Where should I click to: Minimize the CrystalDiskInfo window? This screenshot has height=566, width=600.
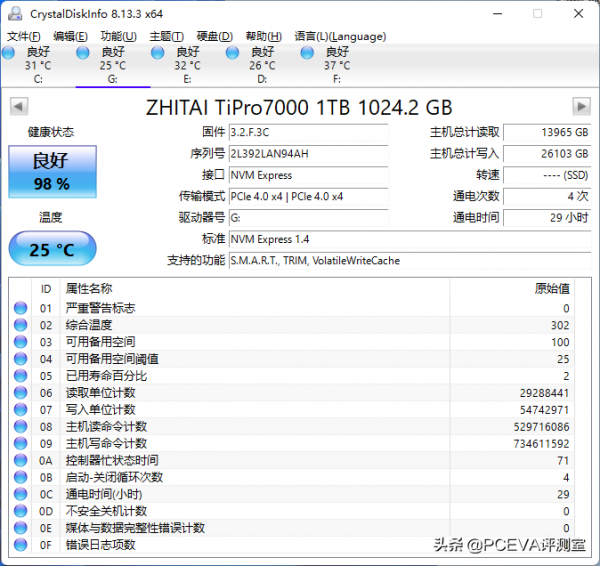[x=497, y=14]
